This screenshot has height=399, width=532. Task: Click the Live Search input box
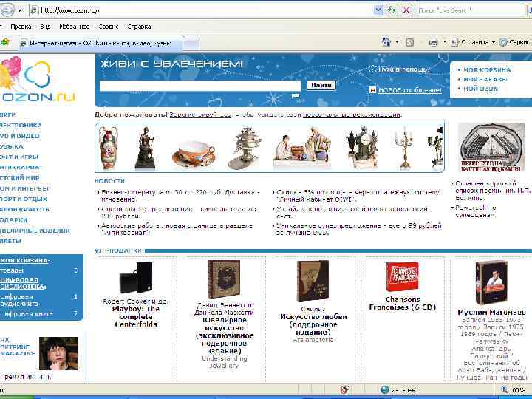coord(471,10)
